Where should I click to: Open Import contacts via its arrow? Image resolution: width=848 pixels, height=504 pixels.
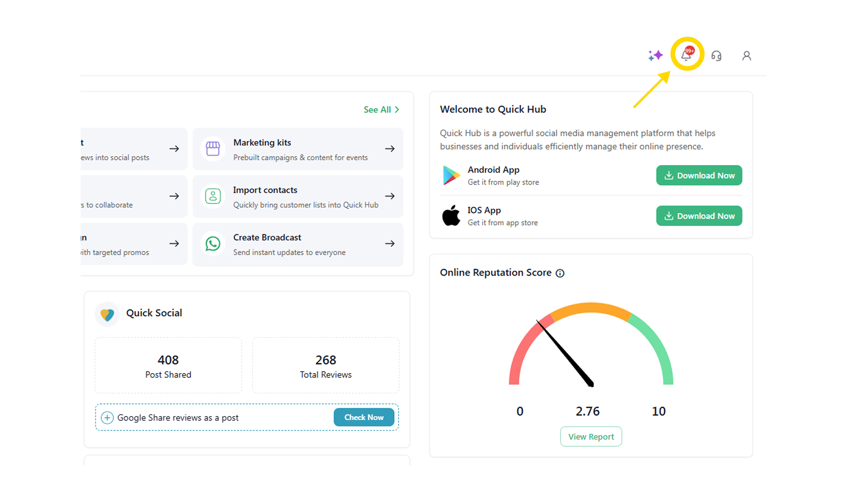pyautogui.click(x=390, y=196)
